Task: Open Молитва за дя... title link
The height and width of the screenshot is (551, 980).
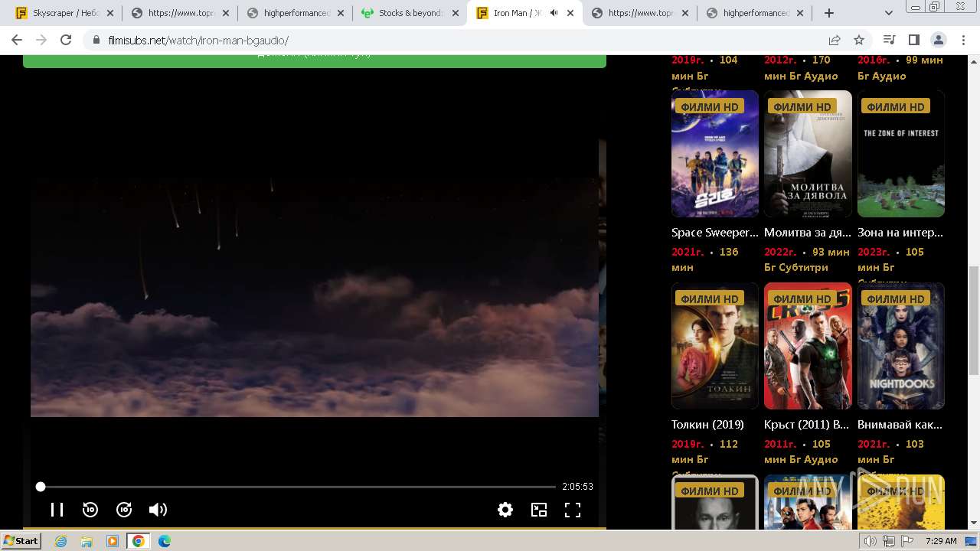Action: tap(808, 233)
